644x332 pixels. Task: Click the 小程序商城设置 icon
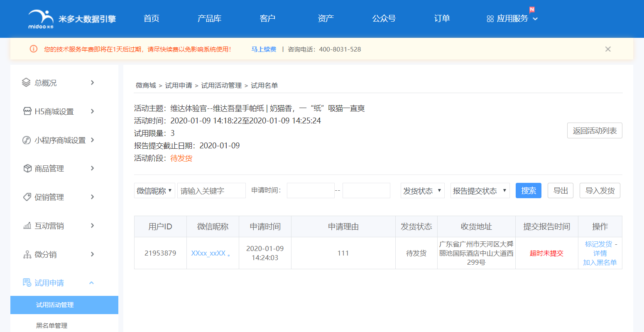(26, 140)
